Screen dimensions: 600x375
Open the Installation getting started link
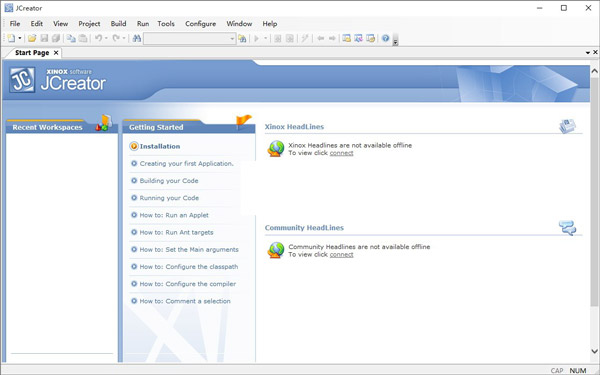(x=160, y=146)
